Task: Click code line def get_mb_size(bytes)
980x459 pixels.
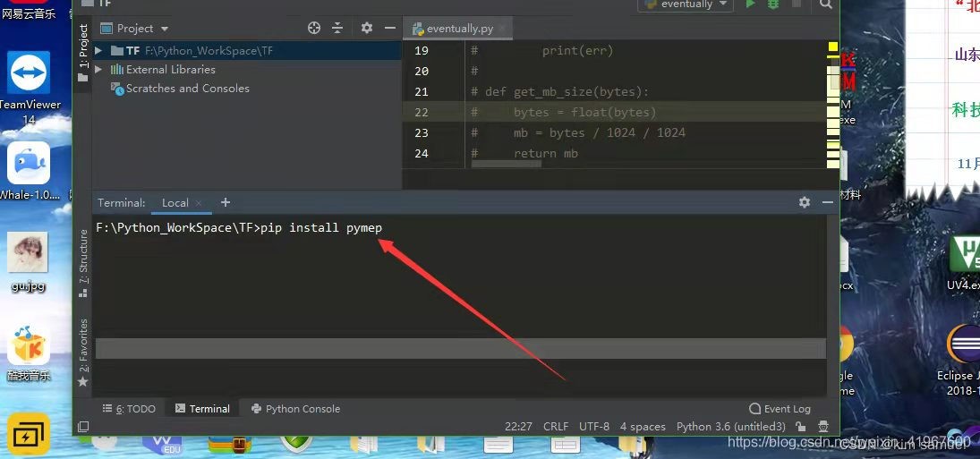Action: pos(560,92)
